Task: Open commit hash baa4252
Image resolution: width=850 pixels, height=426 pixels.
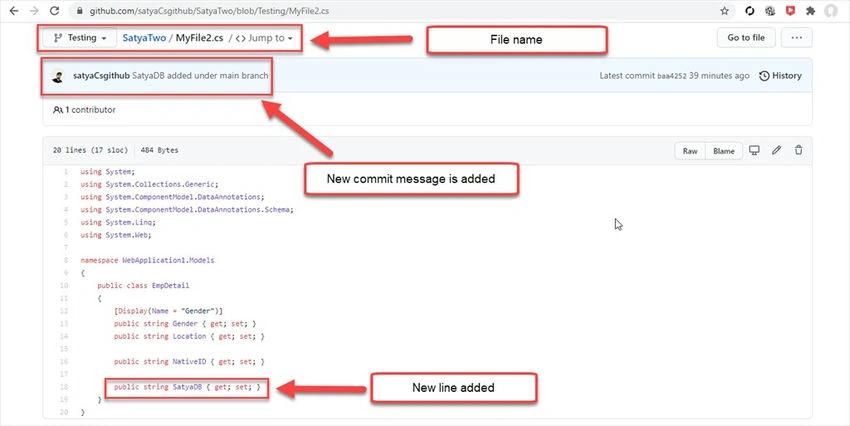Action: tap(672, 76)
